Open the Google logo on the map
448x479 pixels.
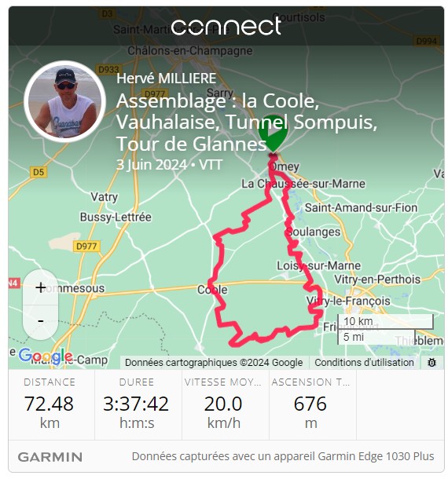46,357
